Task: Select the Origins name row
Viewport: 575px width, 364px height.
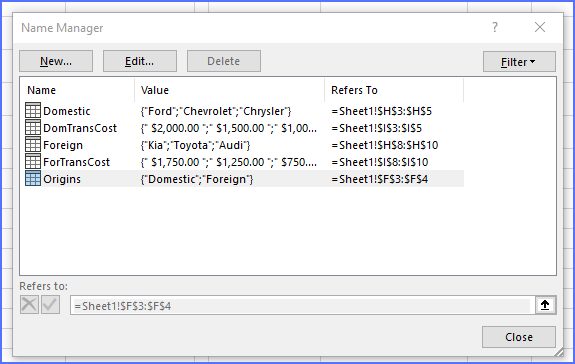Action: [244, 179]
